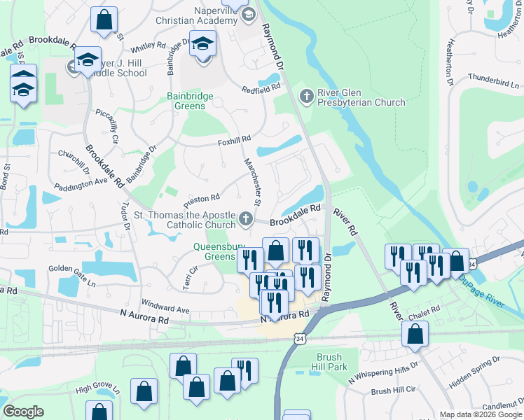524x420 pixels.
Task: Click the Brush Hill Cir street label
Action: [393, 391]
